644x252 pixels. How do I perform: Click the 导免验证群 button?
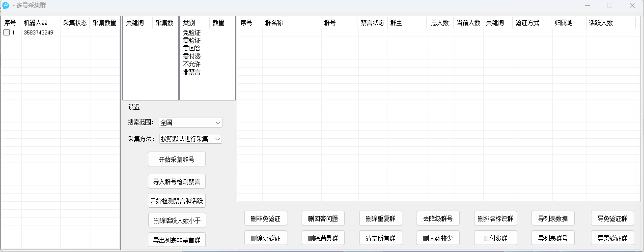(x=612, y=219)
